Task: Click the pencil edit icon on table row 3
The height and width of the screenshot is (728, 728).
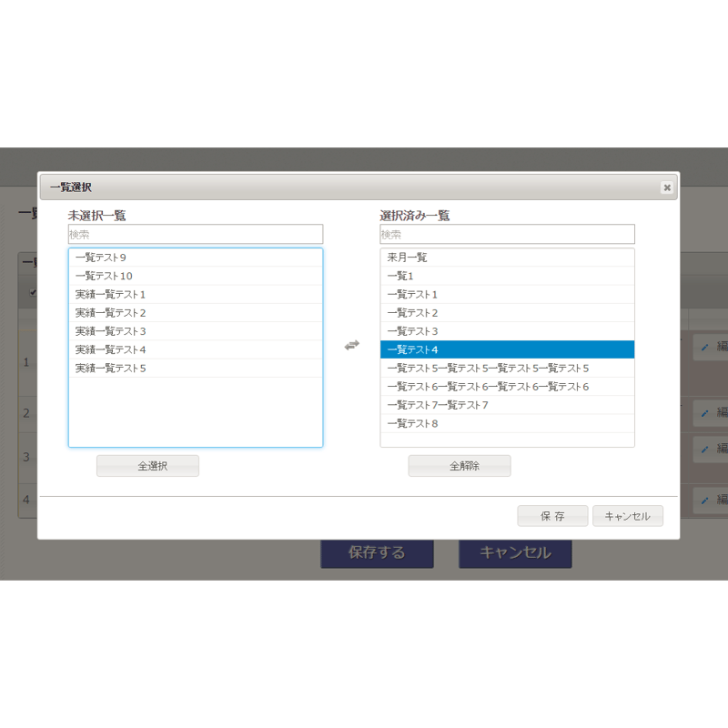Action: click(x=705, y=449)
